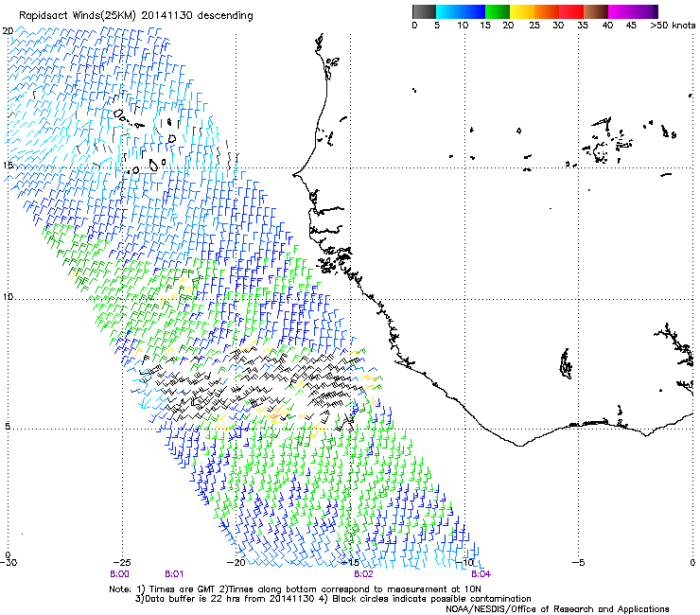Click the '-30' longitude axis label

pyautogui.click(x=9, y=563)
